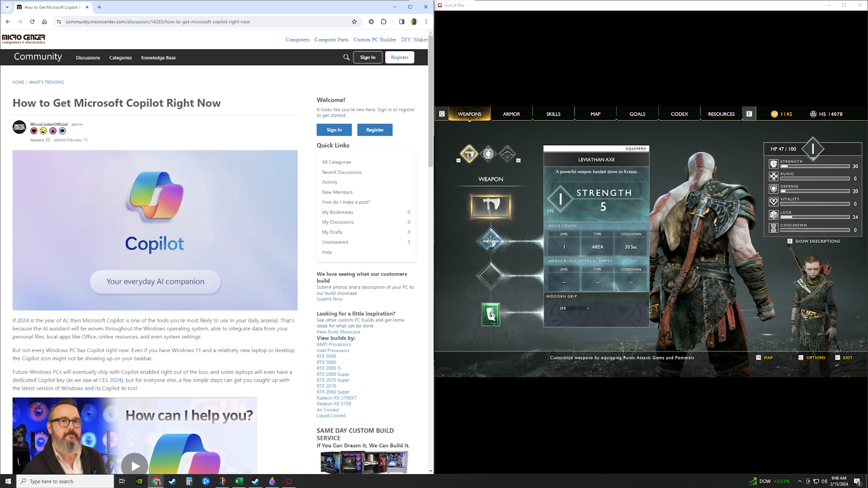This screenshot has width=868, height=488.
Task: Open the Submit Now link
Action: [330, 299]
